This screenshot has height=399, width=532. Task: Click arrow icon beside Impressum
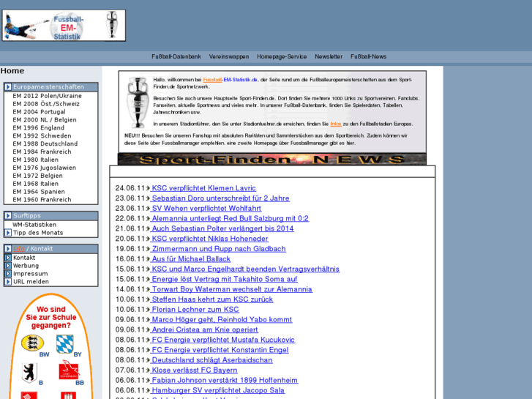point(8,274)
